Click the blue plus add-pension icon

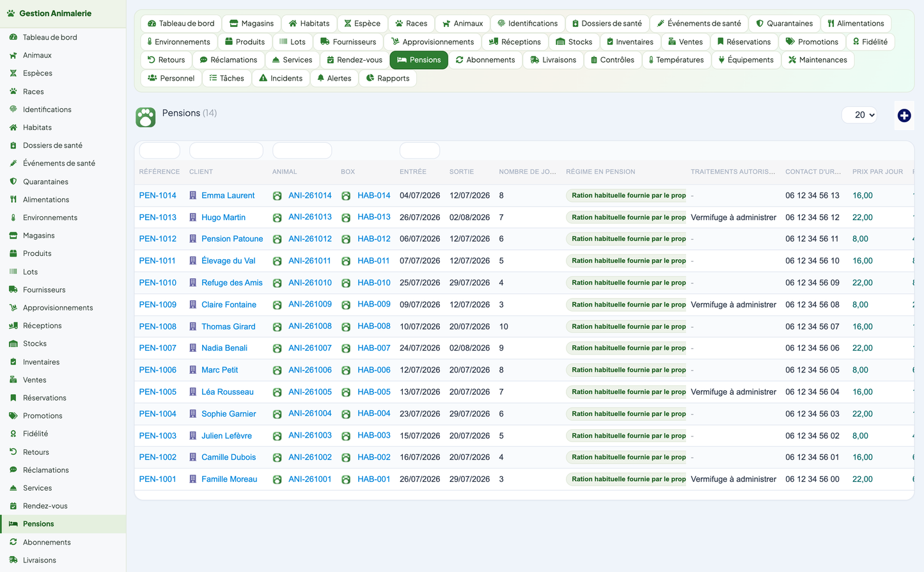tap(904, 116)
